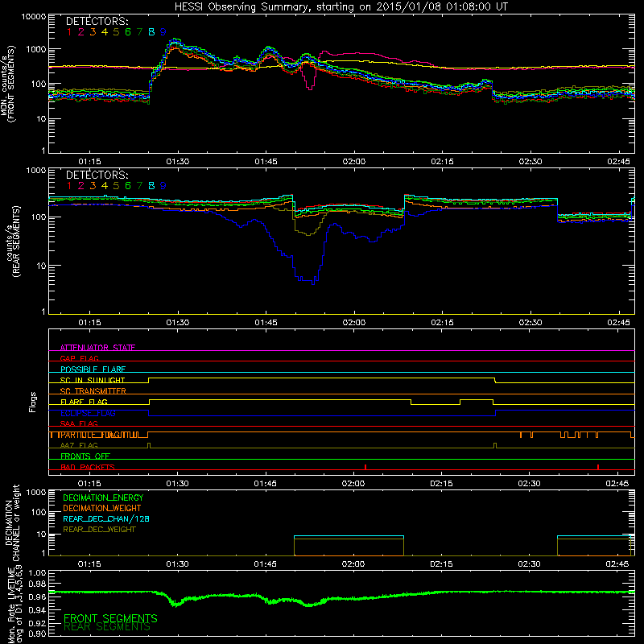This screenshot has height=644, width=644.
Task: Click the 0.90 tick on livetime y-axis
Action: [x=37, y=634]
